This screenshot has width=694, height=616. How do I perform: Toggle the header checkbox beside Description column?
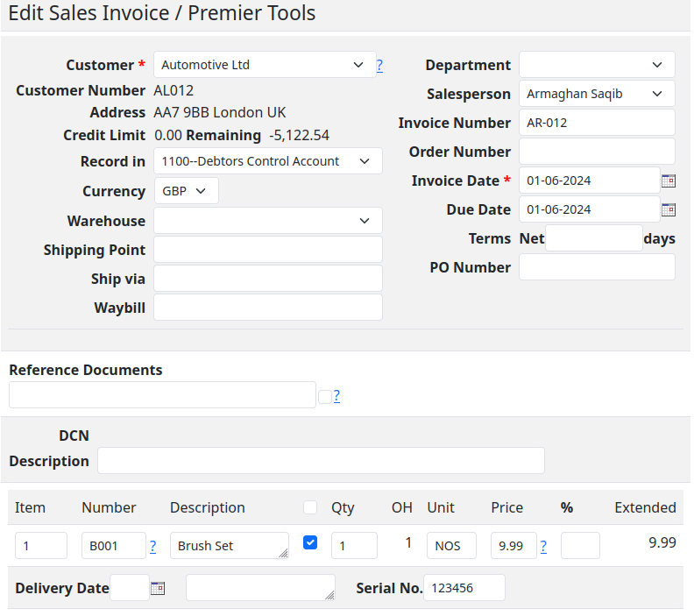pyautogui.click(x=310, y=507)
